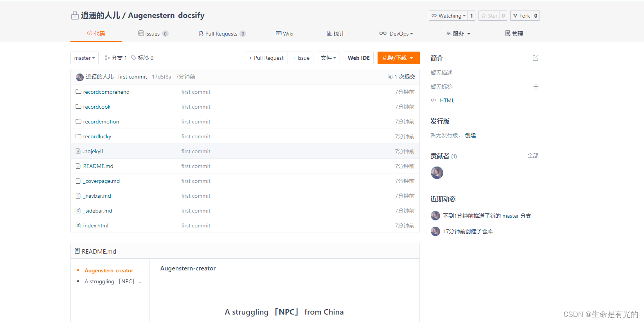The image size is (644, 322).
Task: Click the .nojekyll file icon
Action: point(78,151)
